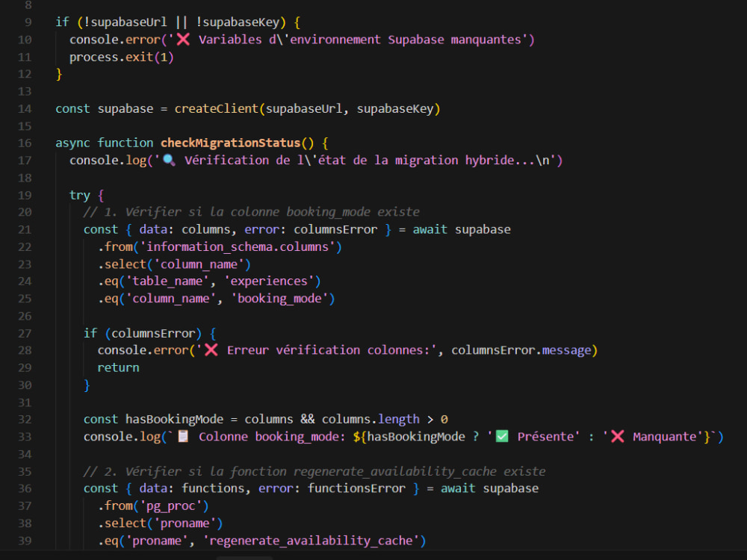Click the supabaseUrl argument on line 14
Image resolution: width=747 pixels, height=560 pixels.
tap(304, 109)
